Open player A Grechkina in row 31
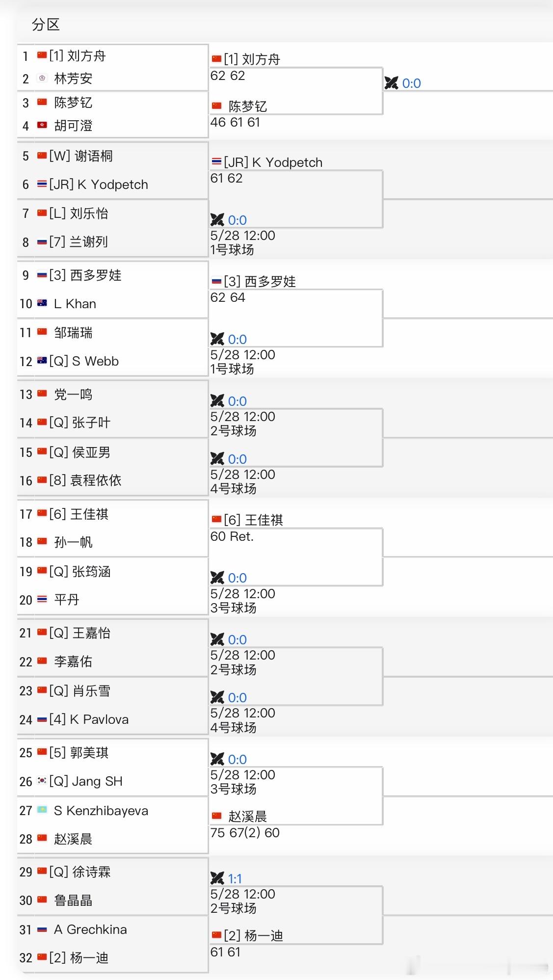 coord(90,929)
